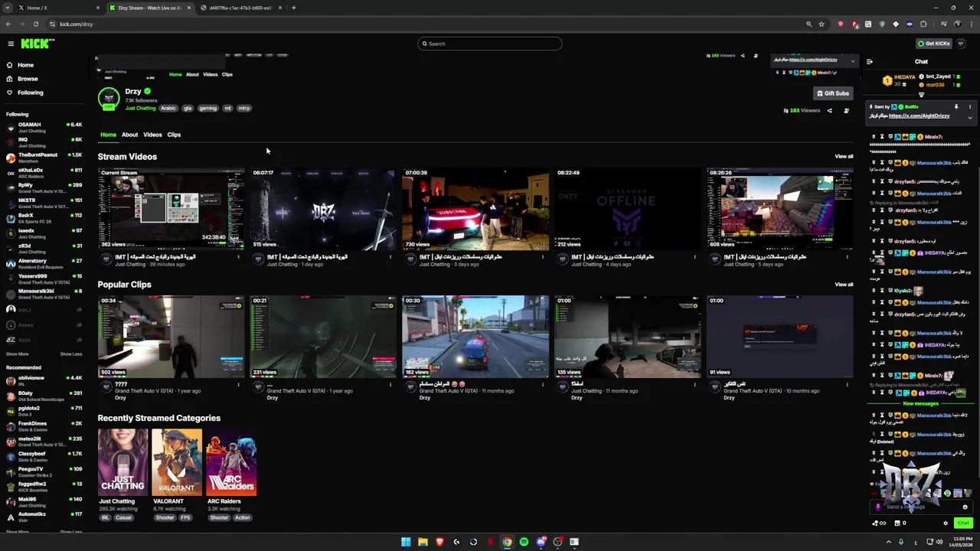Expand pinned BotRix message chevron
The width and height of the screenshot is (980, 551).
point(970,118)
